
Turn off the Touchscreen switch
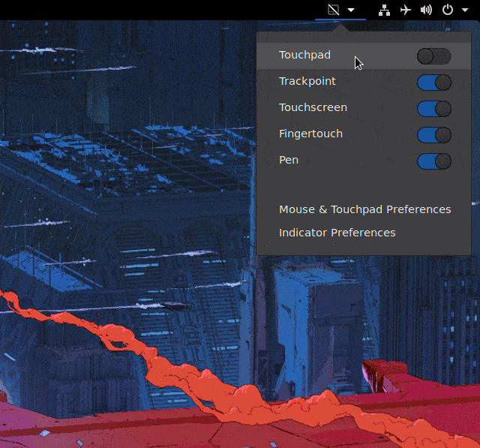[433, 109]
